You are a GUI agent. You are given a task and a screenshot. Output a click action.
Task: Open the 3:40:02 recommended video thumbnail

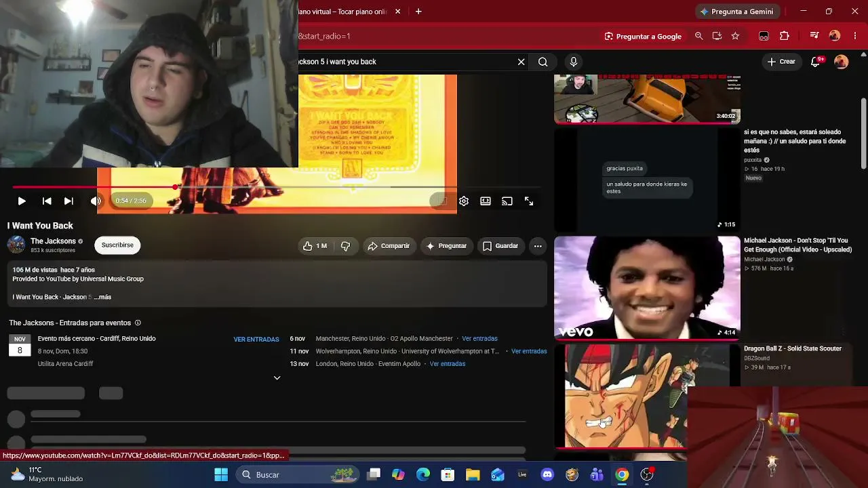coord(648,99)
